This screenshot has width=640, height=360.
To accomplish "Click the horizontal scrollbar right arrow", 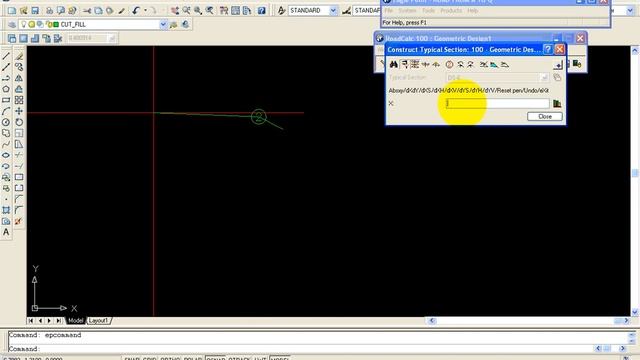I will click(627, 321).
